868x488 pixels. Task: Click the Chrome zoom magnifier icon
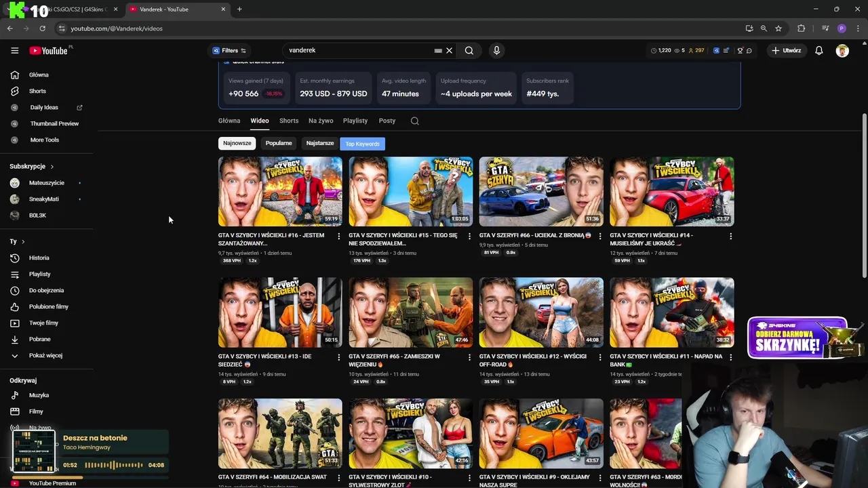[764, 28]
